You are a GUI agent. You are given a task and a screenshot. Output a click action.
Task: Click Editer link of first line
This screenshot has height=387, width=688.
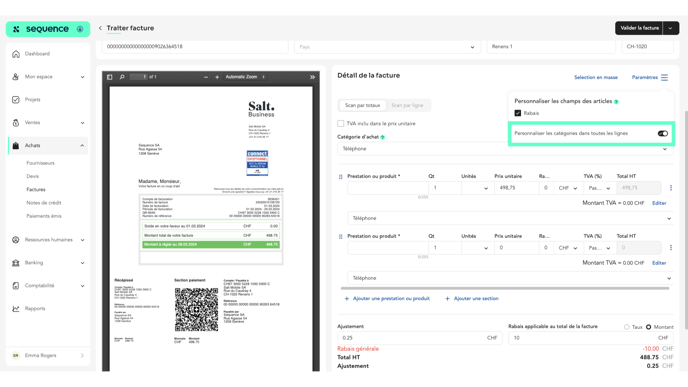pyautogui.click(x=659, y=203)
